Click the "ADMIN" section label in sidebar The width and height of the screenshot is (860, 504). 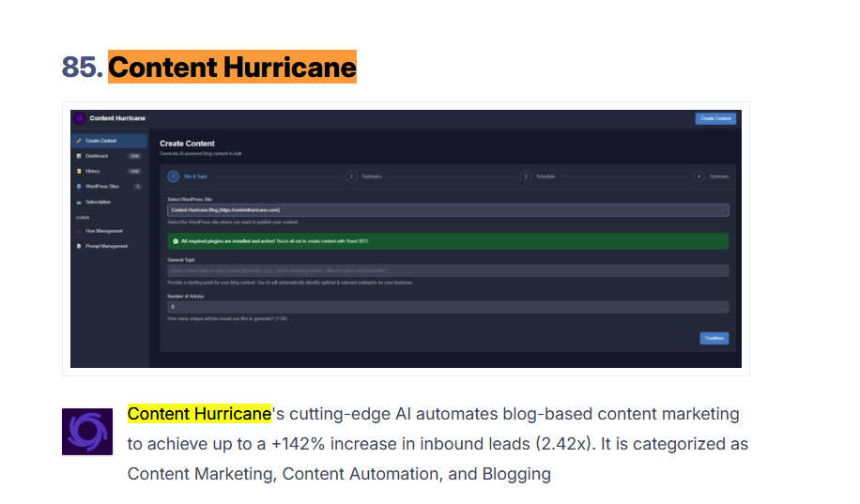(83, 218)
